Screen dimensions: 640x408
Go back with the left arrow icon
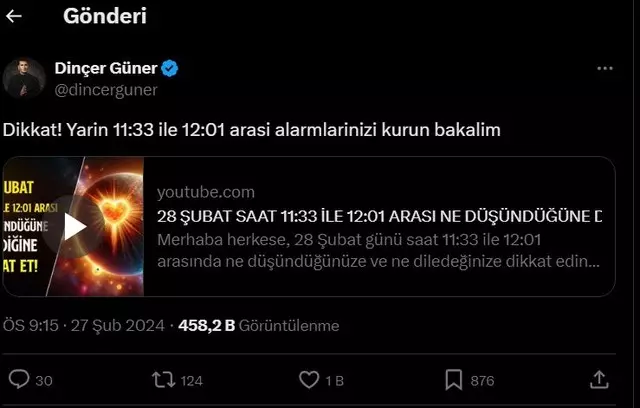(x=14, y=16)
